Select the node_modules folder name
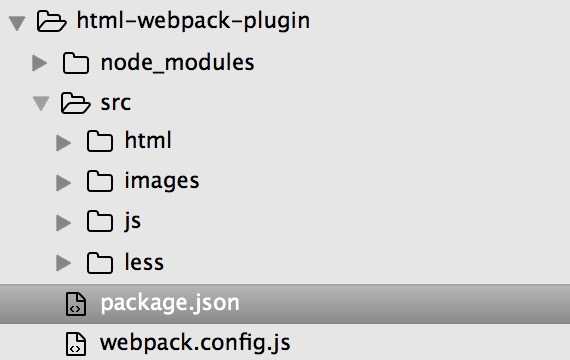Image resolution: width=570 pixels, height=360 pixels. pyautogui.click(x=177, y=63)
